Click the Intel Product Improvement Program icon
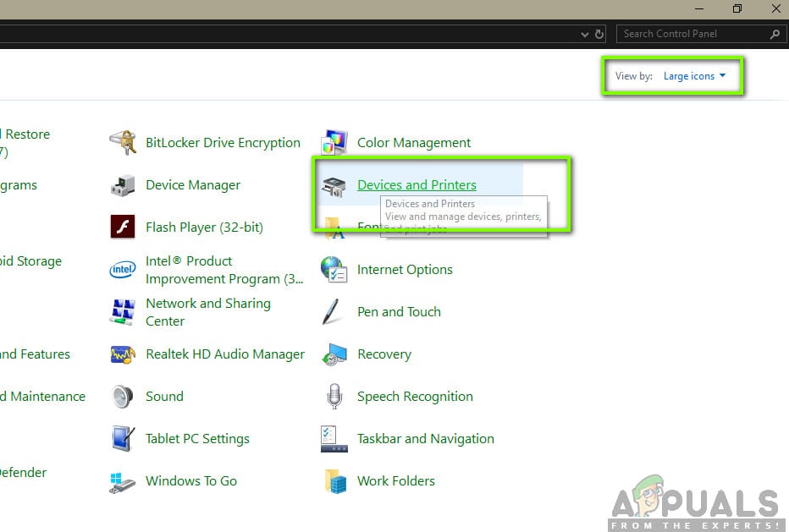The height and width of the screenshot is (532, 789). click(x=123, y=270)
